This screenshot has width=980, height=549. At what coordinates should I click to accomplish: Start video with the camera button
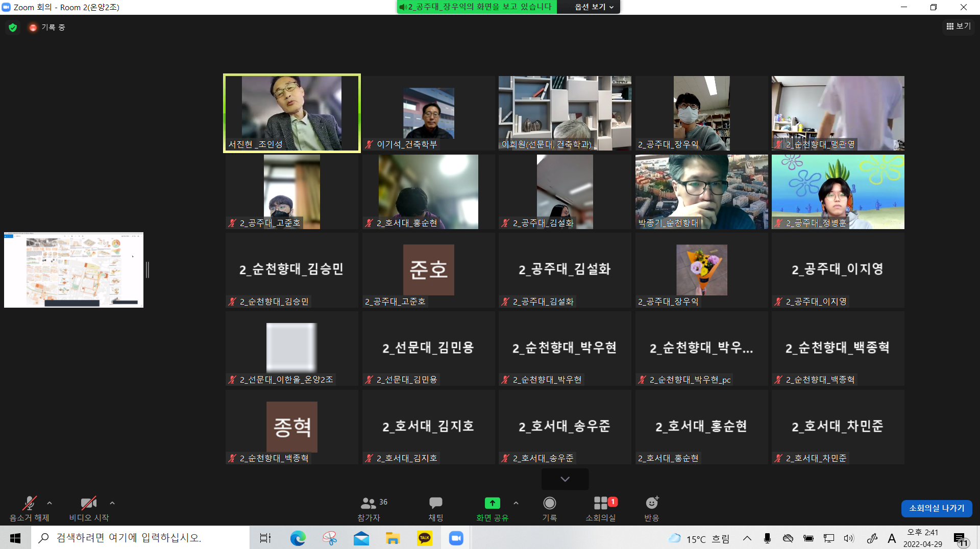coord(88,504)
